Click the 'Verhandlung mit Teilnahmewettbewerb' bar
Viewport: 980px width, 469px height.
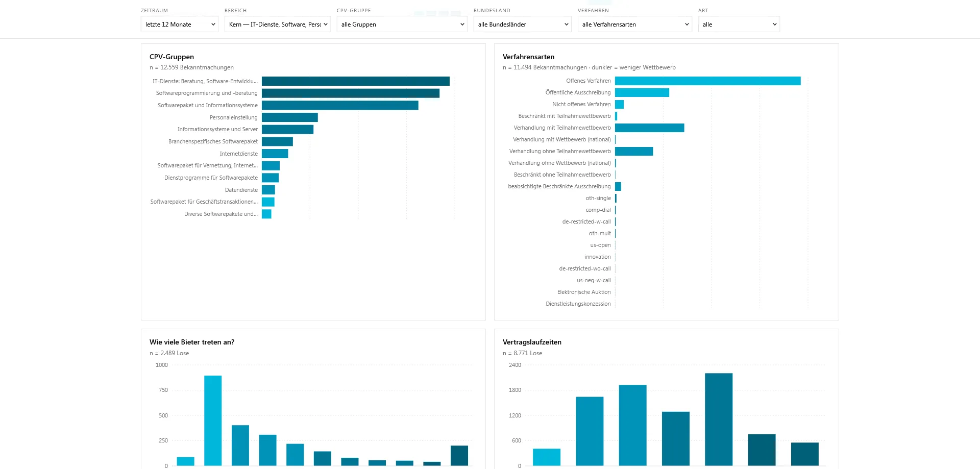coord(650,128)
